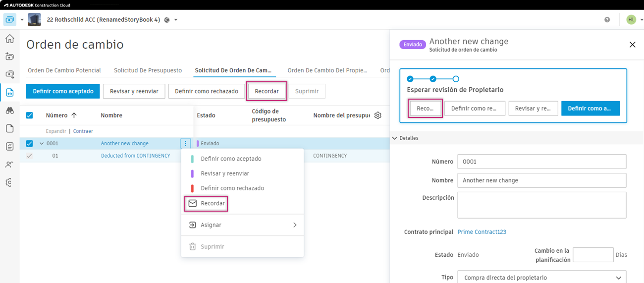This screenshot has height=283, width=644.
Task: Select the Solicitud De Orden De Cam... tab
Action: click(233, 70)
